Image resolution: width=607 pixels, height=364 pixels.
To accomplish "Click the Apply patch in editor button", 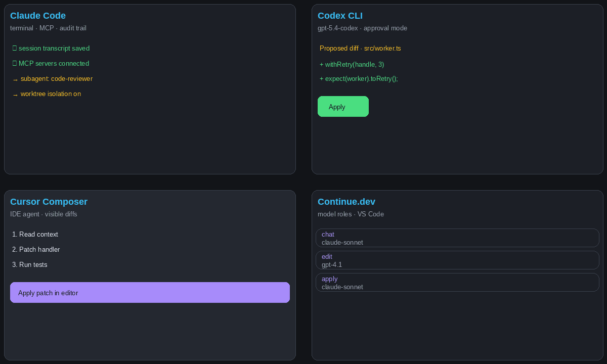I will (x=150, y=293).
